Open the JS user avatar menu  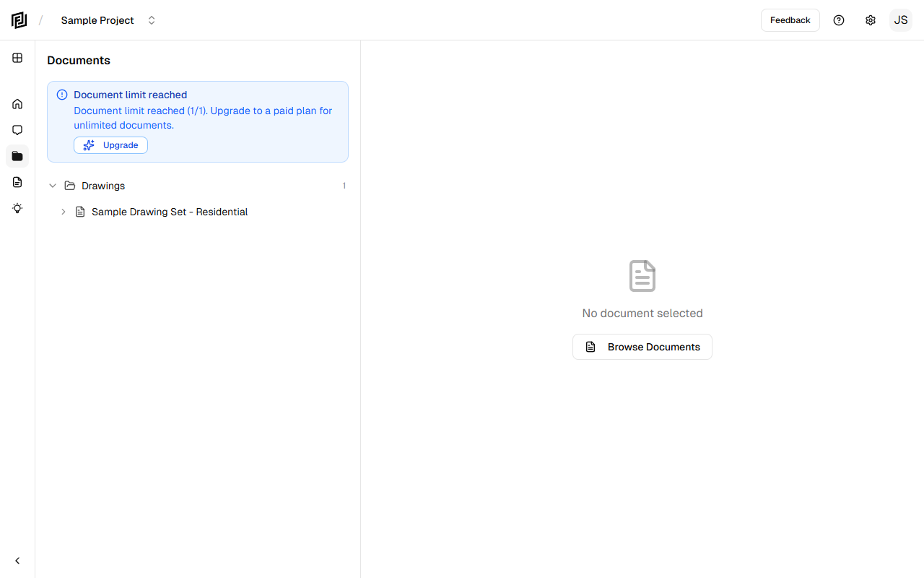click(901, 20)
